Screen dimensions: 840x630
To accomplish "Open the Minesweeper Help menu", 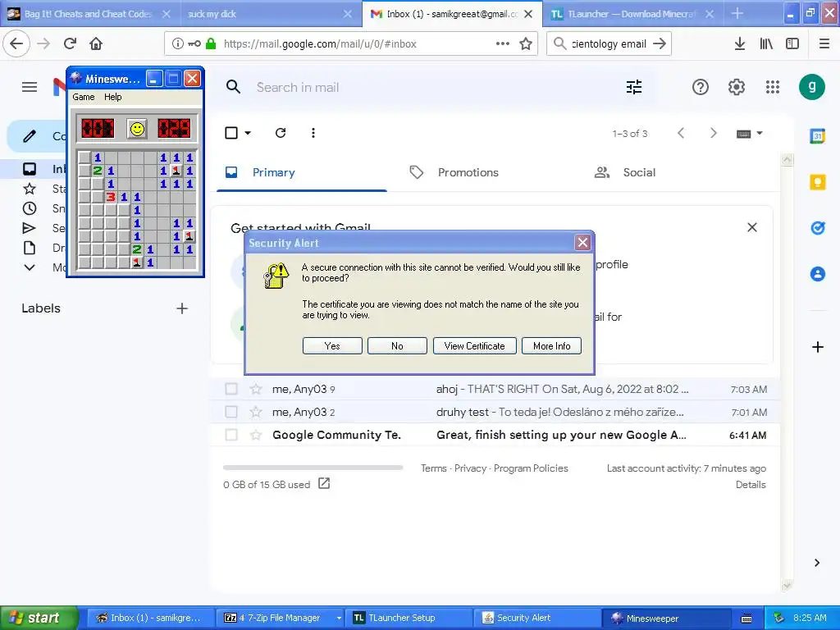I will tap(112, 97).
